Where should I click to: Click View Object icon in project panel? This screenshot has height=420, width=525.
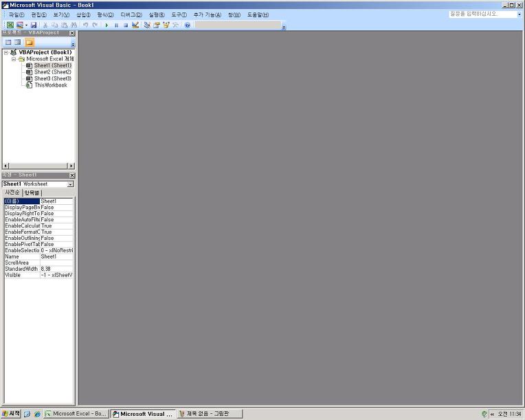pos(18,42)
